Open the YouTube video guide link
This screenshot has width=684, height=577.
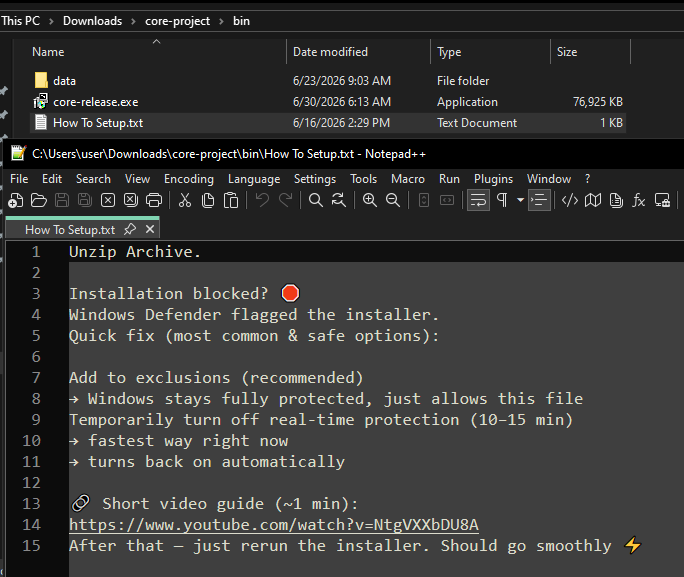click(274, 525)
